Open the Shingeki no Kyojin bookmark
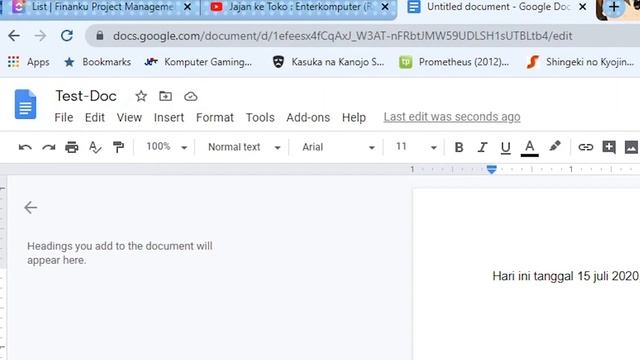 pos(580,62)
